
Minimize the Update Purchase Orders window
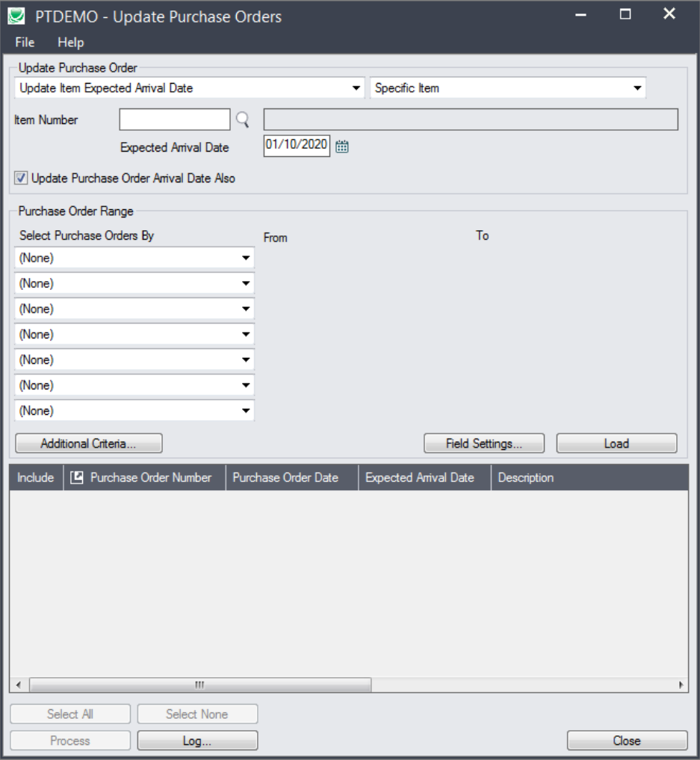[x=580, y=15]
